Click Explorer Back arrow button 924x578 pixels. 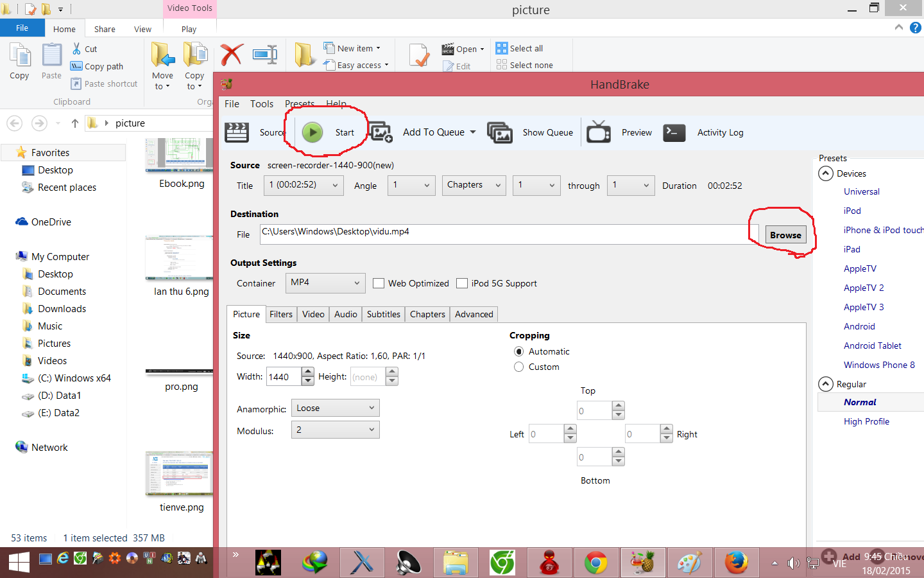pyautogui.click(x=15, y=123)
